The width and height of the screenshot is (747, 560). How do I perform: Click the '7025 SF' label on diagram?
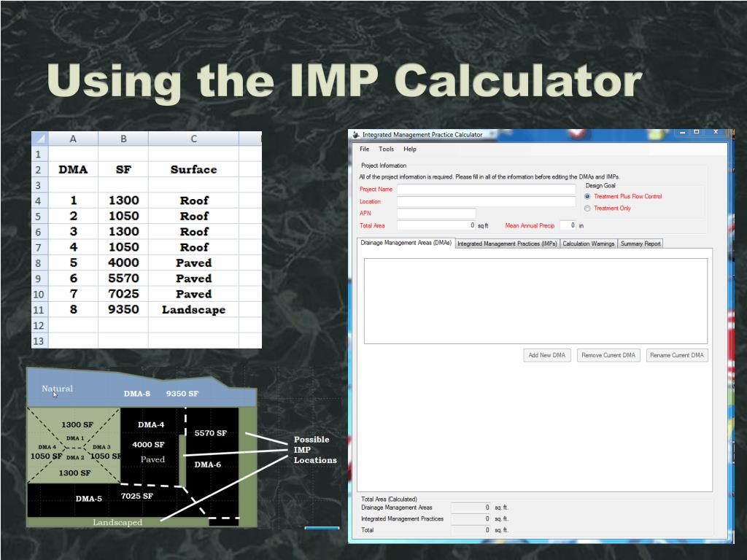tap(136, 496)
